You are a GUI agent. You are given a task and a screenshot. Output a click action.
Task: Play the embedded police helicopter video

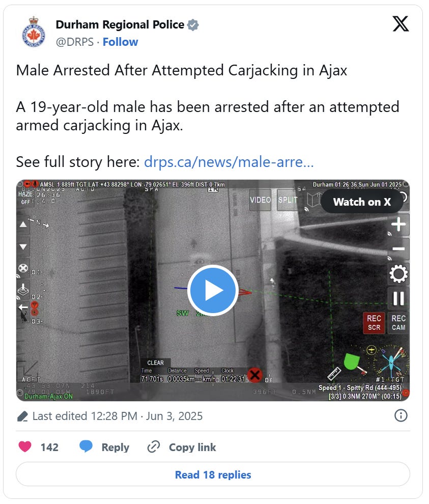(213, 290)
